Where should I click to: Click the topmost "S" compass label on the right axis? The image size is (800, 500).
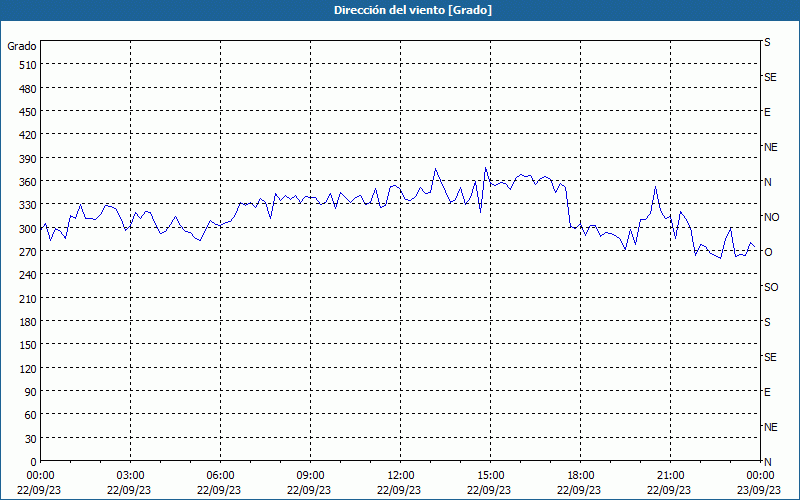point(767,42)
